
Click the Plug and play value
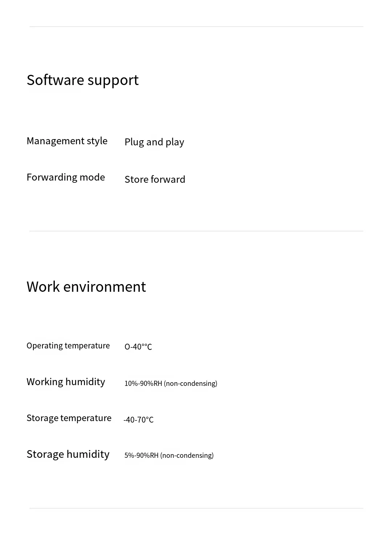pyautogui.click(x=154, y=142)
